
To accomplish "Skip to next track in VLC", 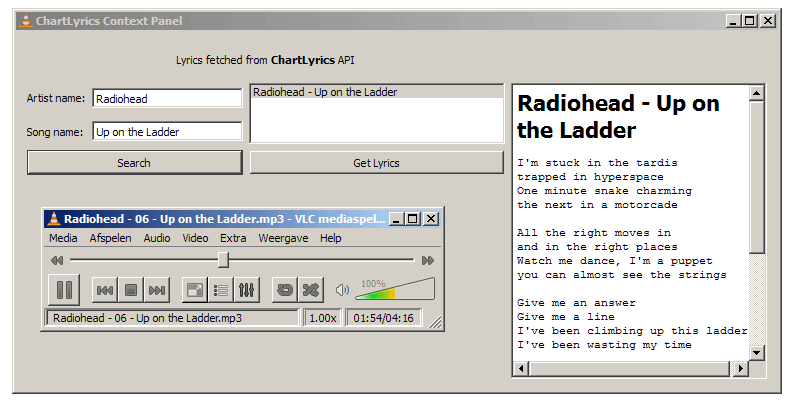I will tap(157, 290).
